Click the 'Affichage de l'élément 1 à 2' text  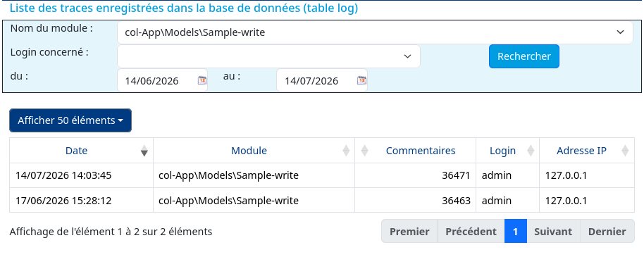click(x=111, y=232)
